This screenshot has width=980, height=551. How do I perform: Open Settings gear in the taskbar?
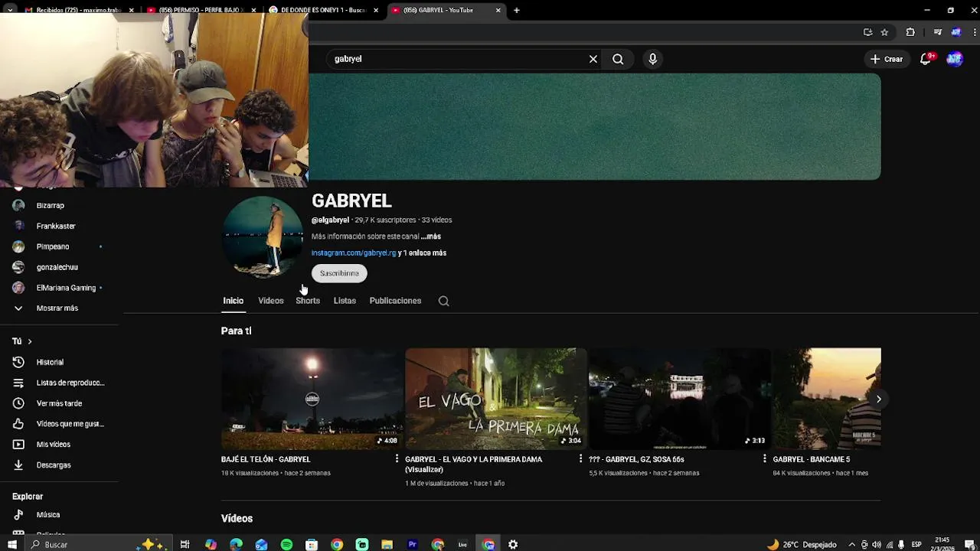pos(513,544)
